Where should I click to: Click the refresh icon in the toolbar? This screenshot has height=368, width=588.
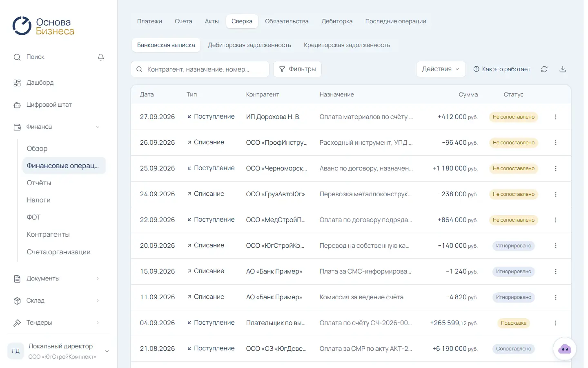544,69
